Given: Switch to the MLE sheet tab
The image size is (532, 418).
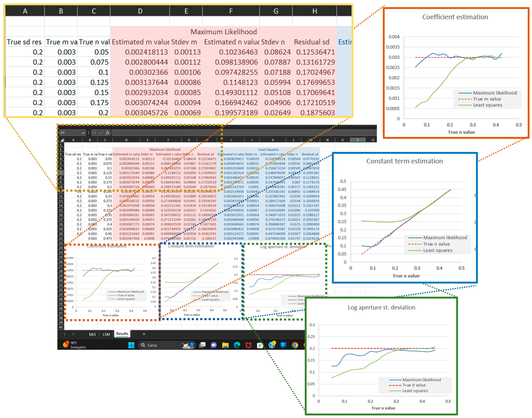Looking at the screenshot, I should 92,334.
